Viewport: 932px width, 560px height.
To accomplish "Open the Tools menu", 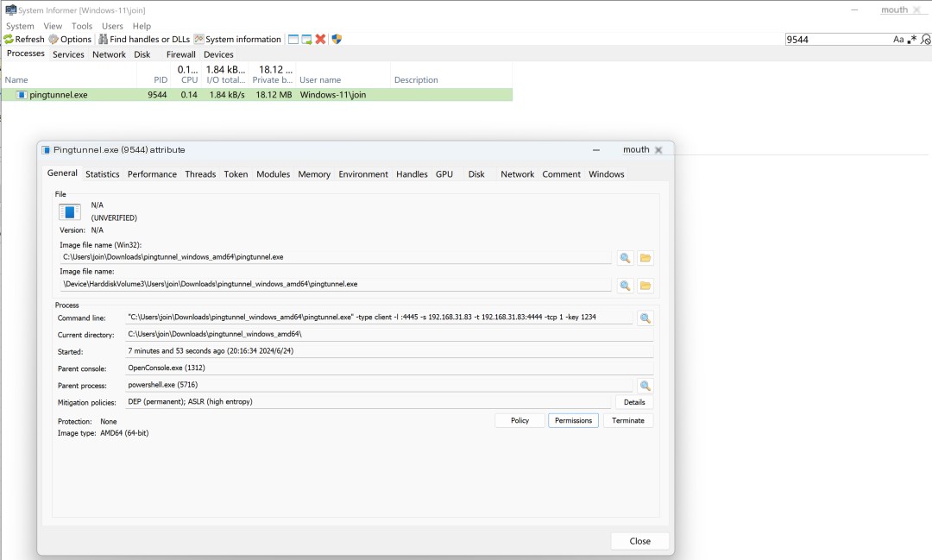I will [x=82, y=26].
